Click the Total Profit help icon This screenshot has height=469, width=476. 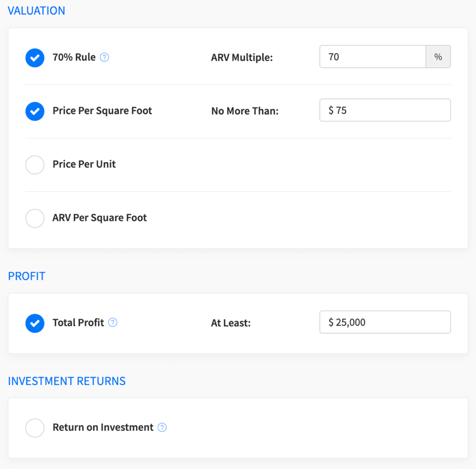click(113, 322)
